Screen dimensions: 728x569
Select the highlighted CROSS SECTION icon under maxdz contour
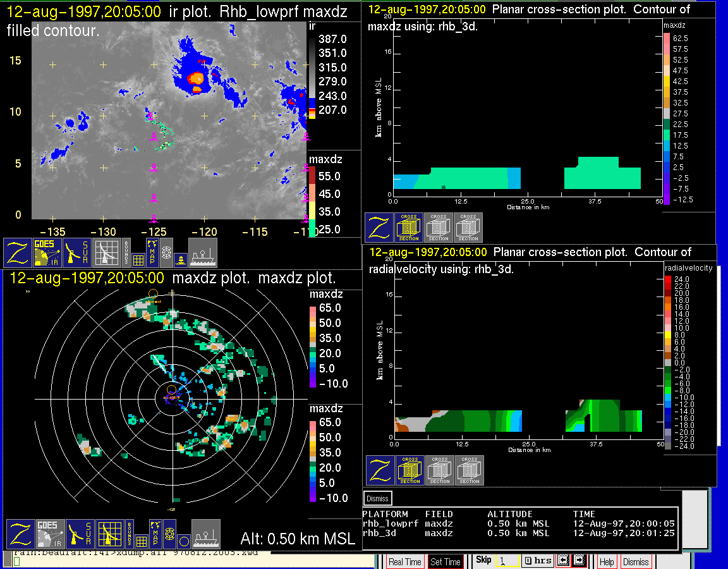(409, 228)
